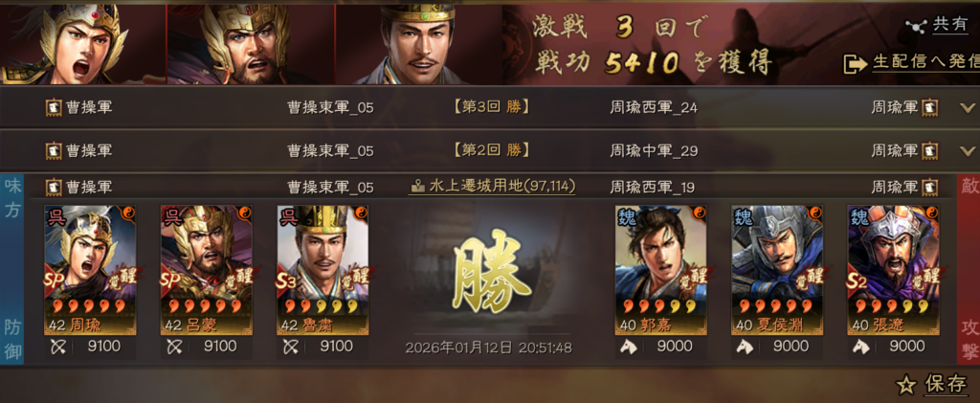The width and height of the screenshot is (980, 403).
Task: Expand the 第2回 勝 battle row
Action: [x=967, y=150]
